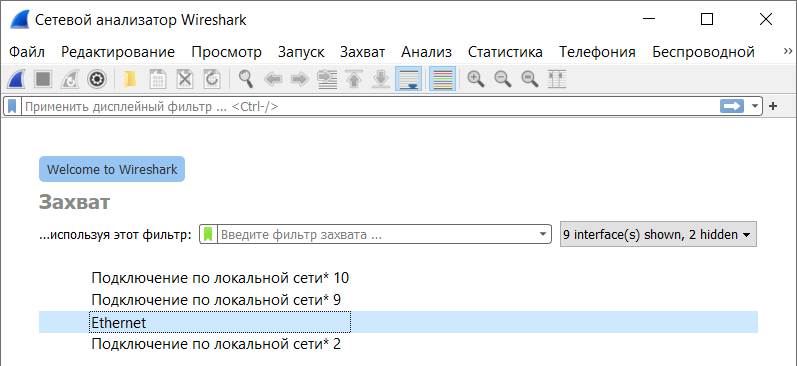
Task: Click the resize columns icon
Action: 558,79
